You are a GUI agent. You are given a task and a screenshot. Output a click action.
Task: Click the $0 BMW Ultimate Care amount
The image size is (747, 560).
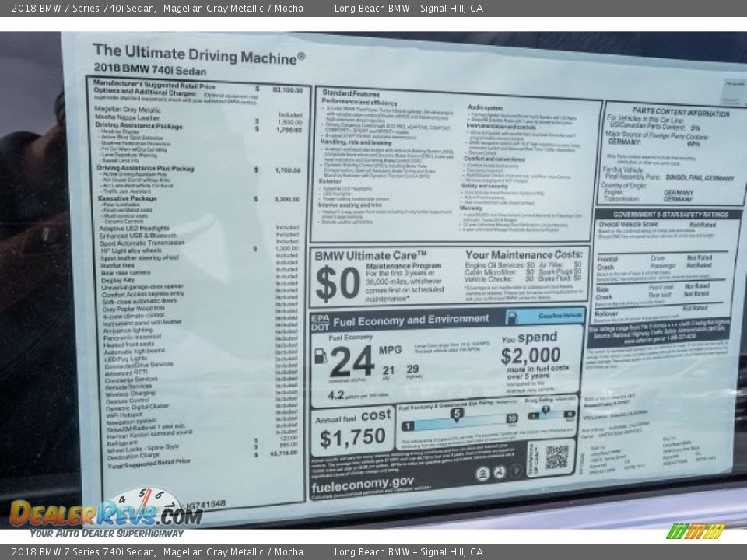pos(338,283)
